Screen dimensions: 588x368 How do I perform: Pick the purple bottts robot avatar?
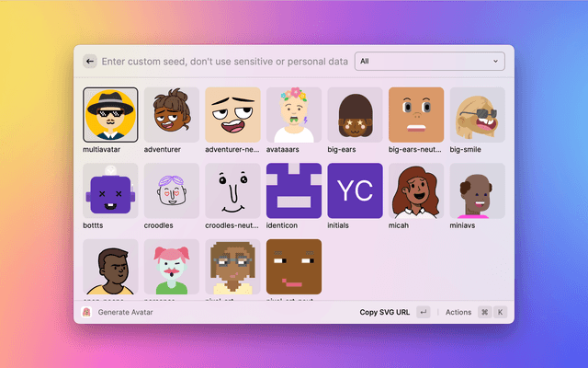[110, 191]
